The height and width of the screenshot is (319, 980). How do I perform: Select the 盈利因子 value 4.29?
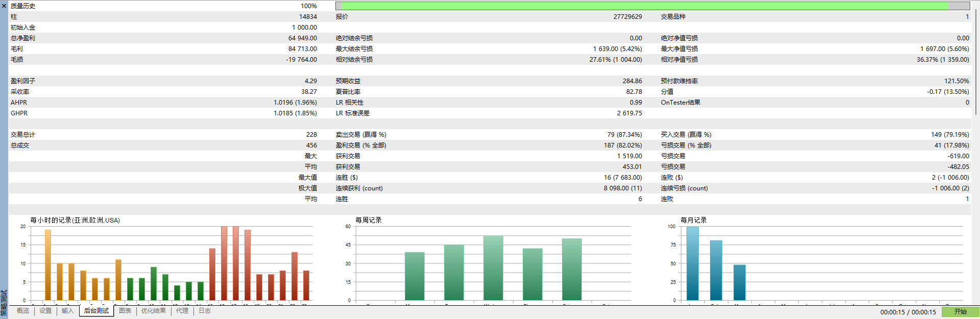click(311, 81)
